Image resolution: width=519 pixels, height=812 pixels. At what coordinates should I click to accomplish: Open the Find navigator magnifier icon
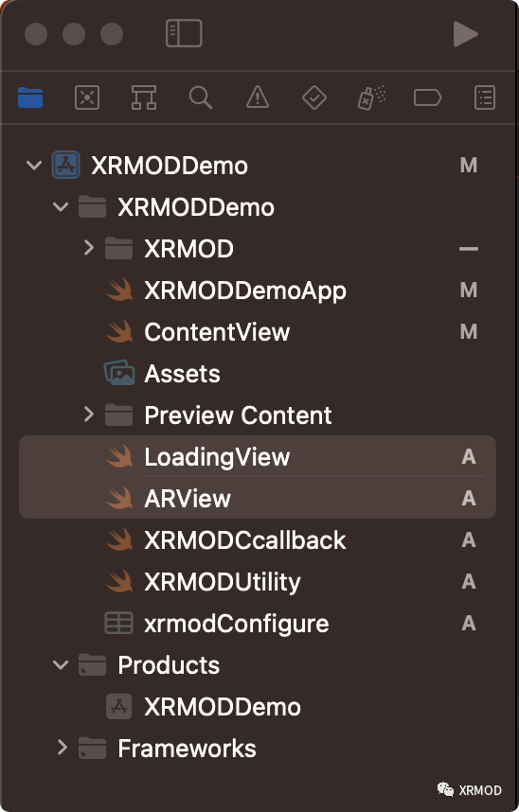(x=201, y=97)
